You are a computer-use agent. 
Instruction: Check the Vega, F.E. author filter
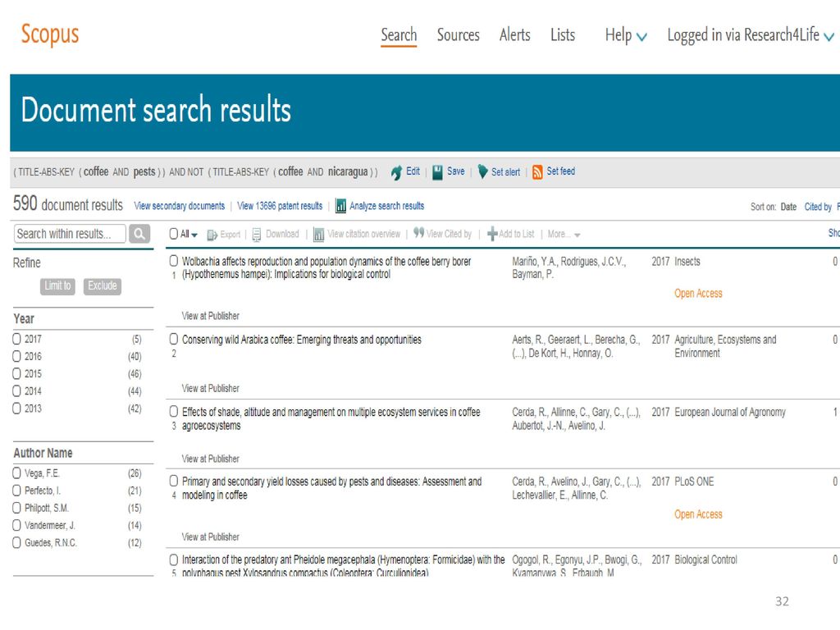click(16, 473)
